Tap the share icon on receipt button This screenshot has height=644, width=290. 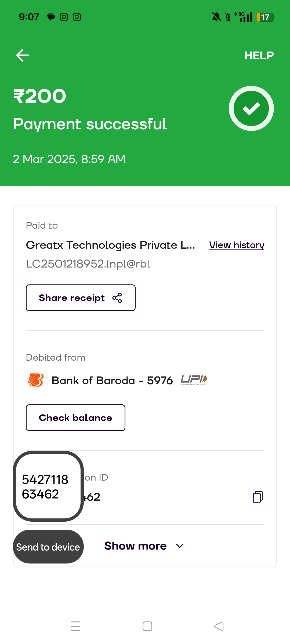click(x=117, y=298)
